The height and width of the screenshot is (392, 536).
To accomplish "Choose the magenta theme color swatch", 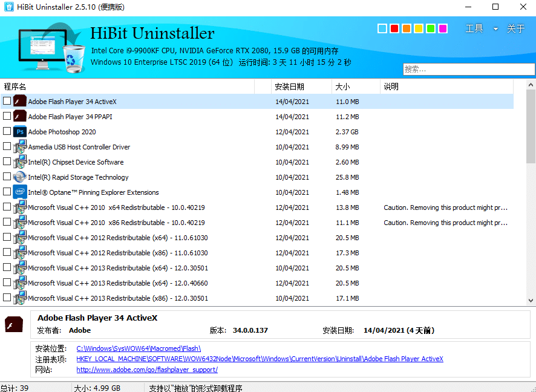I will (443, 28).
